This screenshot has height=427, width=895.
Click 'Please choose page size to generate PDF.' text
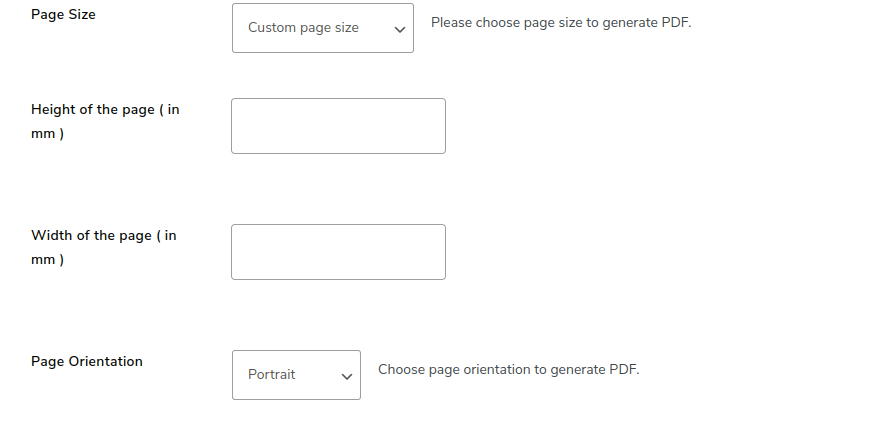click(561, 23)
